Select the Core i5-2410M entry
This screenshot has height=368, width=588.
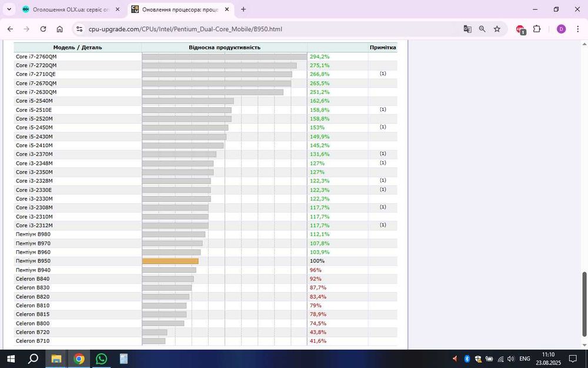pos(34,145)
